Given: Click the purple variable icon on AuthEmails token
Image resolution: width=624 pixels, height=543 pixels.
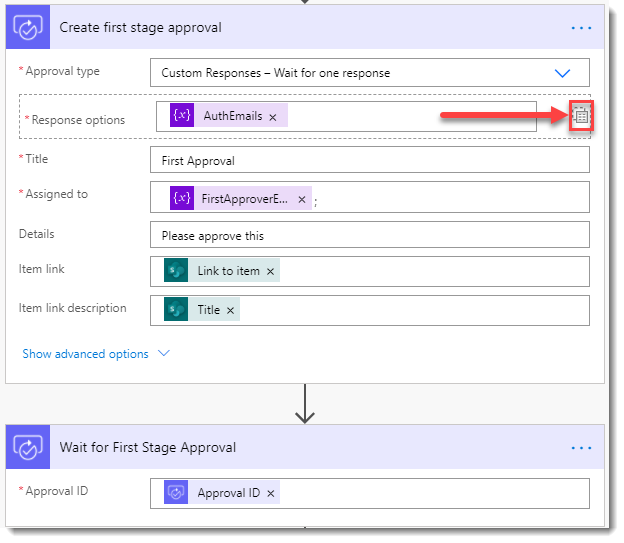Looking at the screenshot, I should coord(182,116).
